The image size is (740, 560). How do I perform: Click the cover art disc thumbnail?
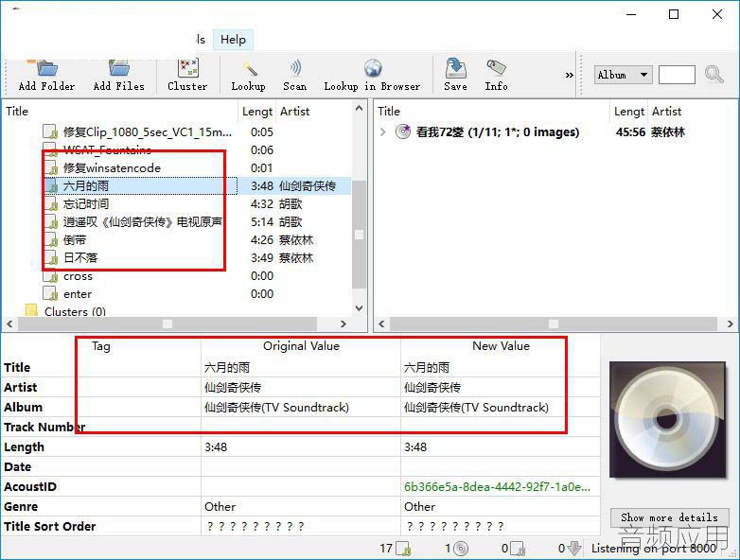click(667, 420)
